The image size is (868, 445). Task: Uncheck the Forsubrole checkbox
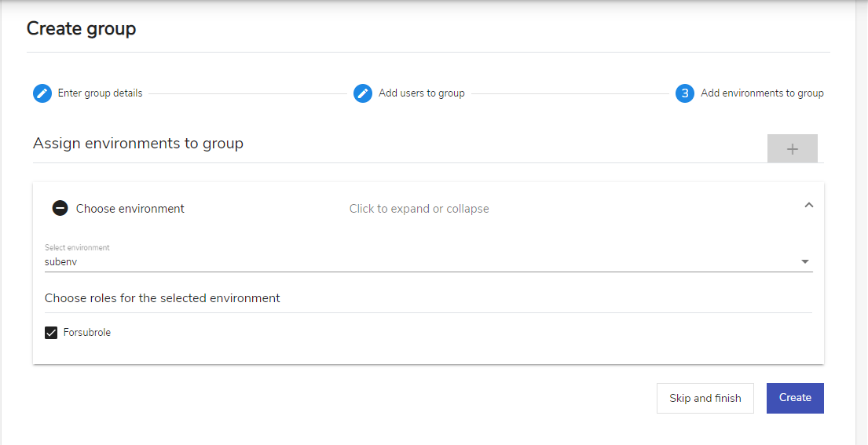coord(51,333)
